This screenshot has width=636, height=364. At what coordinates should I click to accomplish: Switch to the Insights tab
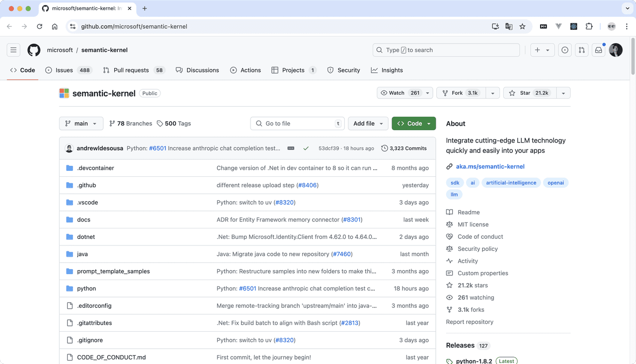[387, 70]
